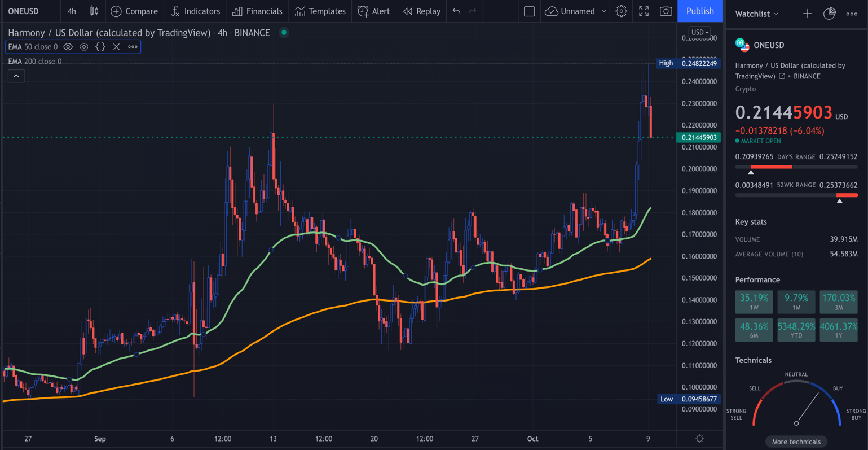
Task: Select the 1M performance tile
Action: click(x=796, y=302)
